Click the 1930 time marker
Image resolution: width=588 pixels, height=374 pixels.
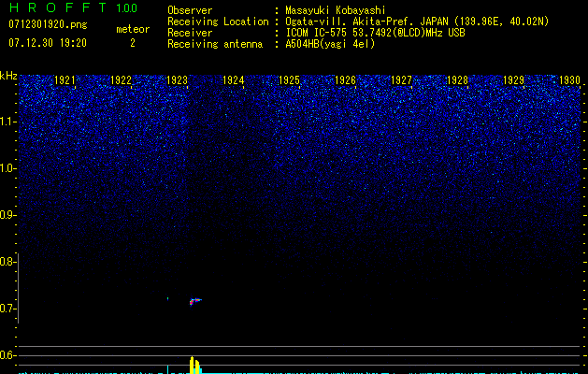pos(569,80)
